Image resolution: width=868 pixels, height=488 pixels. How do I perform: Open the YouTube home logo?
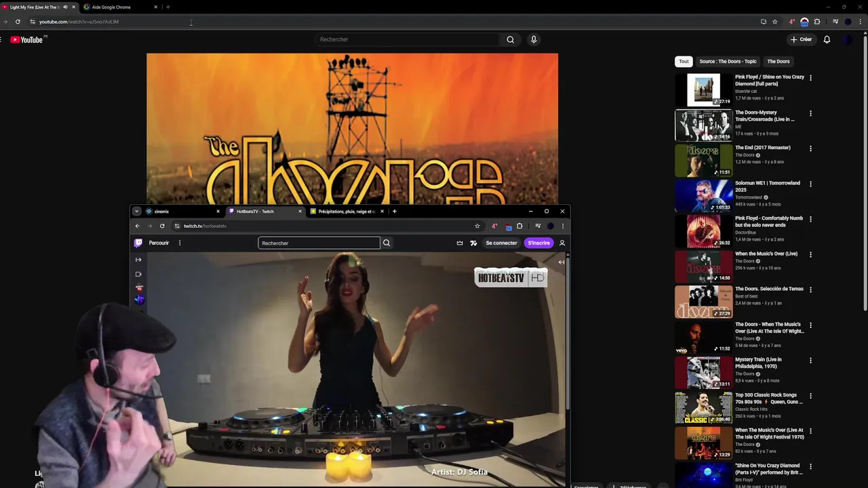point(26,40)
